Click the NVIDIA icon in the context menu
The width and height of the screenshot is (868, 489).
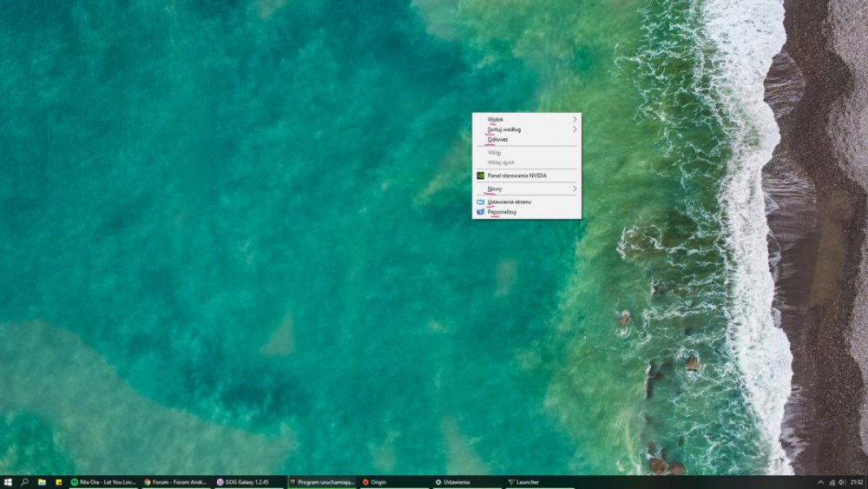point(480,175)
